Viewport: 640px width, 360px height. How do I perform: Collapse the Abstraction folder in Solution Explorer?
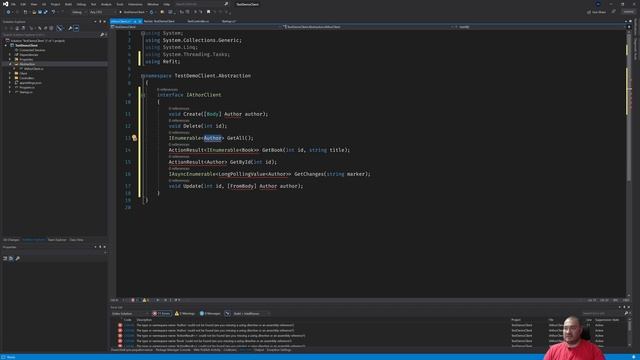10,64
